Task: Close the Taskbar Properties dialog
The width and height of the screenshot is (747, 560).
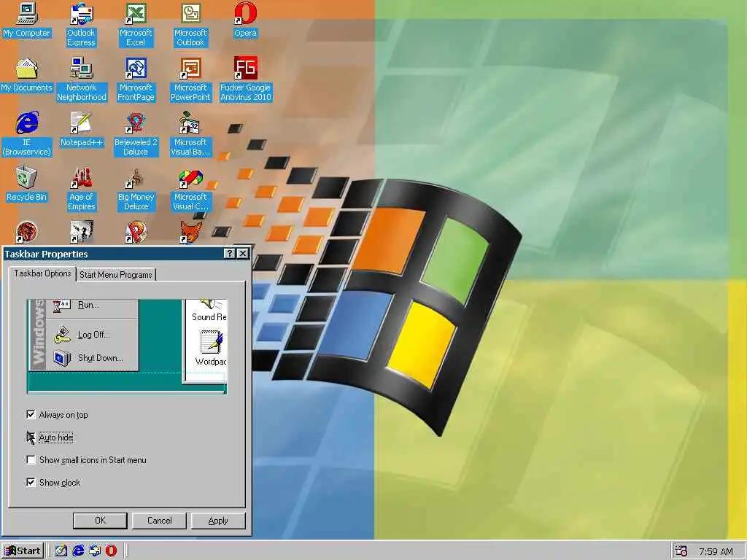Action: point(243,253)
